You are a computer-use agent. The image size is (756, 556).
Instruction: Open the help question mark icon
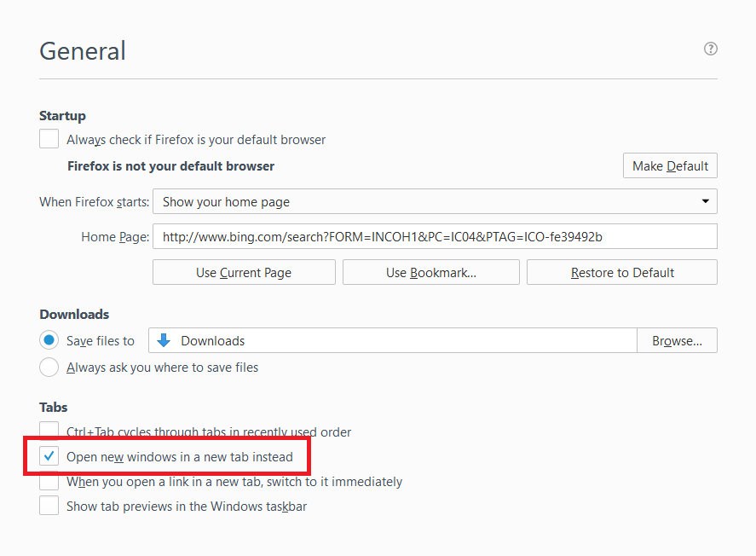(710, 49)
